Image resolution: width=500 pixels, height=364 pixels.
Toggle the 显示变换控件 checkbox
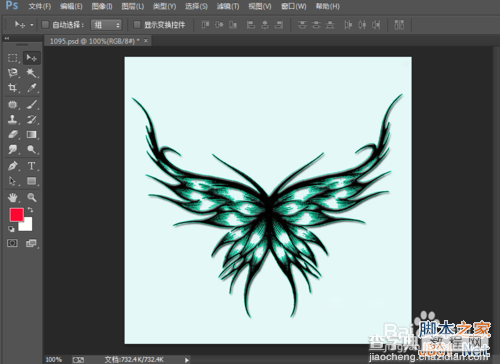pos(137,25)
